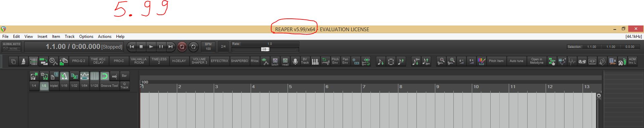This screenshot has width=644, height=128.
Task: Click the cassette tape icon
Action: [592, 61]
